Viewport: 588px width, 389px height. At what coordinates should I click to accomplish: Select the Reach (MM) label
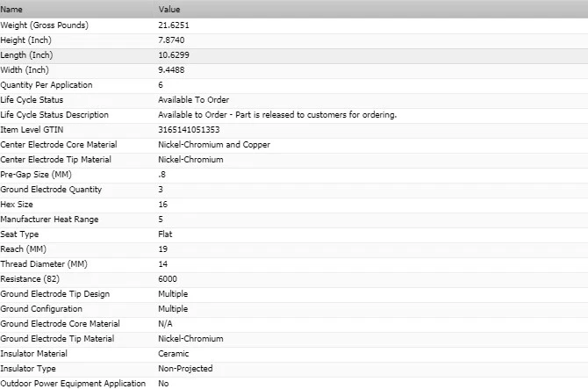[23, 249]
